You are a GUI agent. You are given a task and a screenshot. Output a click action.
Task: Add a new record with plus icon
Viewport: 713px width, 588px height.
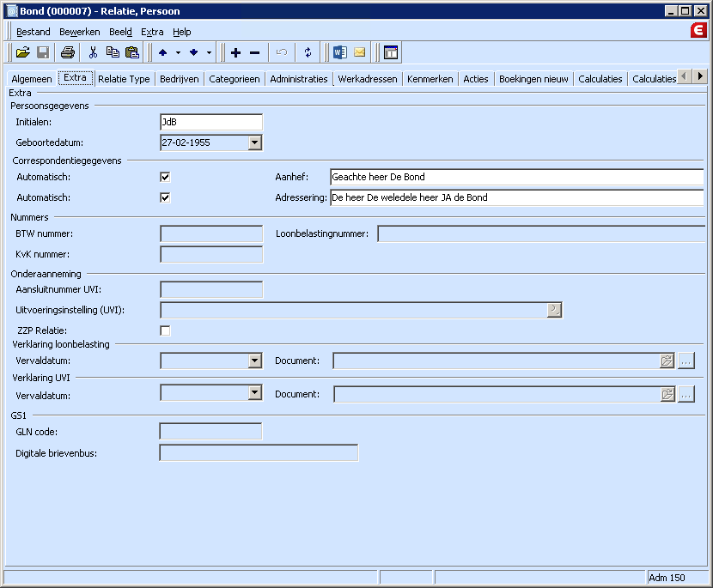pos(235,52)
